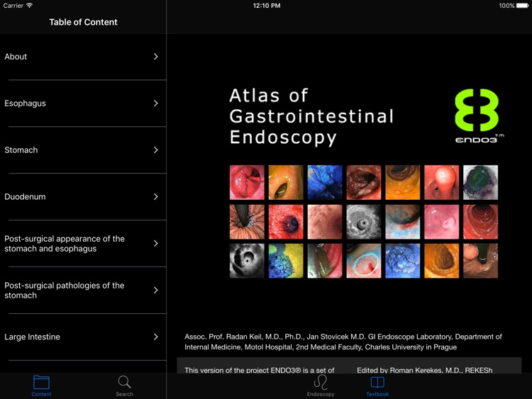Open first thumbnail in middle row with scope
This screenshot has height=399, width=532.
247,222
